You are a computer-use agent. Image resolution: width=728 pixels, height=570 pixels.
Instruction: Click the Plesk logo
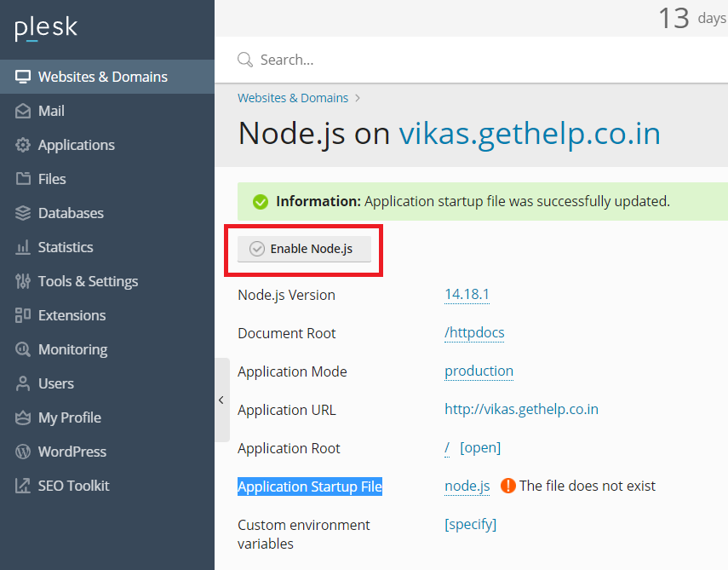click(46, 28)
